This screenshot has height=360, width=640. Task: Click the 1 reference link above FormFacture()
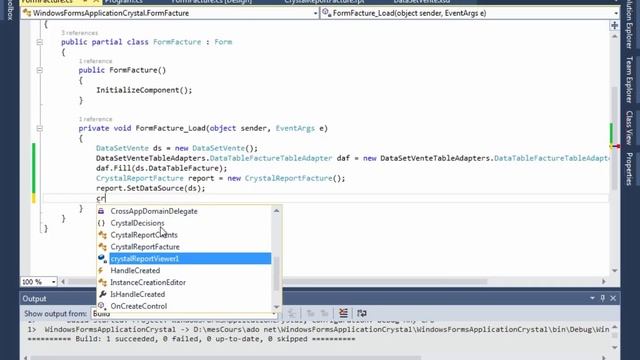[x=95, y=61]
